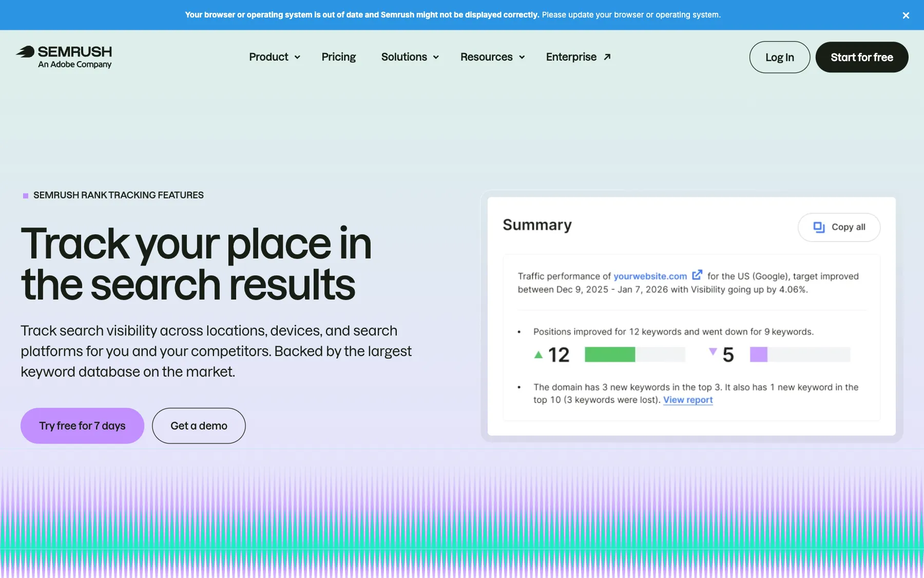Click the 'SEMRUSH RANK TRACKING FEATURES' label
This screenshot has height=578, width=924.
[119, 195]
